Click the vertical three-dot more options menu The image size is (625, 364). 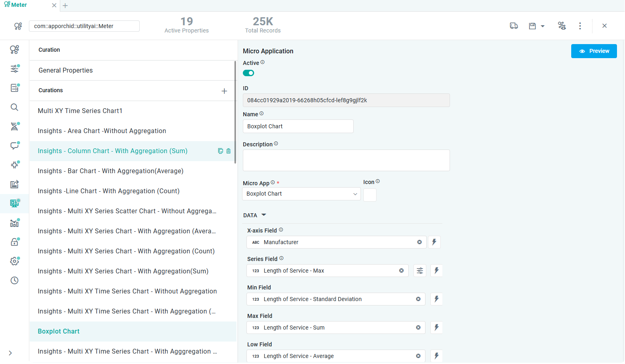coord(580,26)
